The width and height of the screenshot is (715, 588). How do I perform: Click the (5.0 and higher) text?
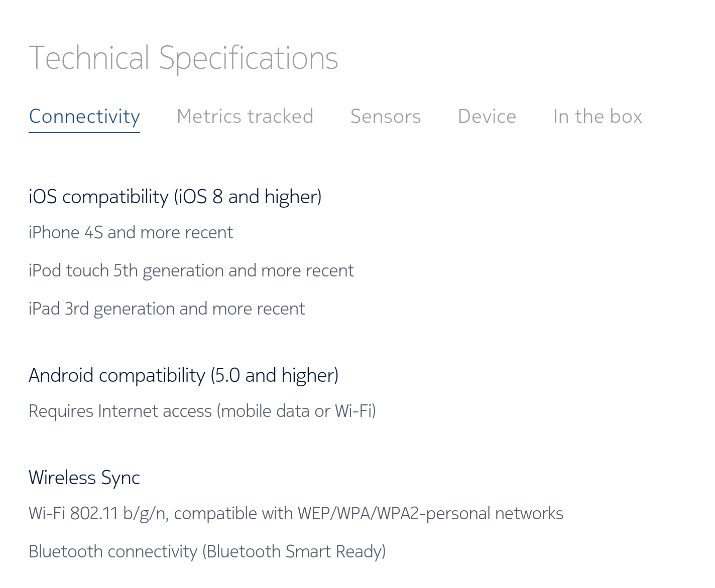pyautogui.click(x=275, y=375)
